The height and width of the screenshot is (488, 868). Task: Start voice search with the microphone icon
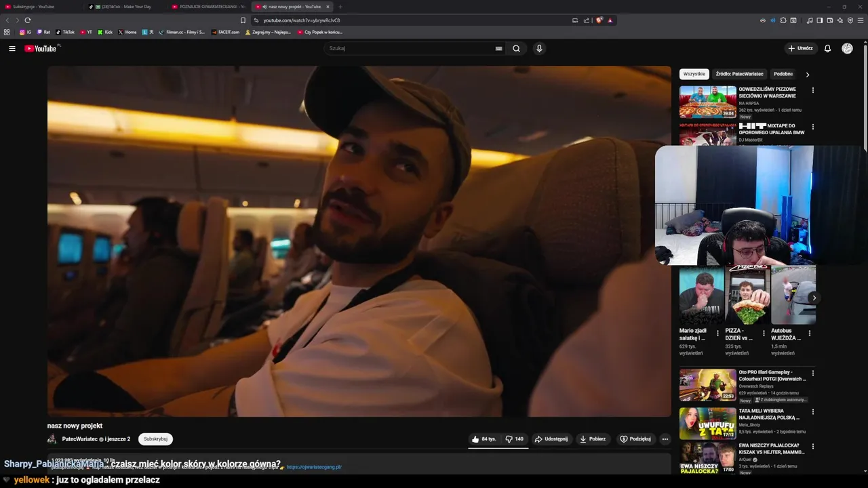[x=539, y=48]
